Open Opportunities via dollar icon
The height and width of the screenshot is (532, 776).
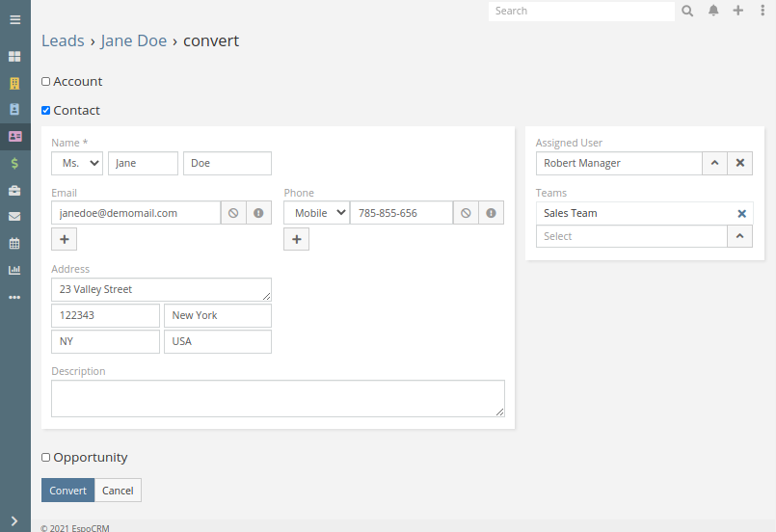(14, 163)
